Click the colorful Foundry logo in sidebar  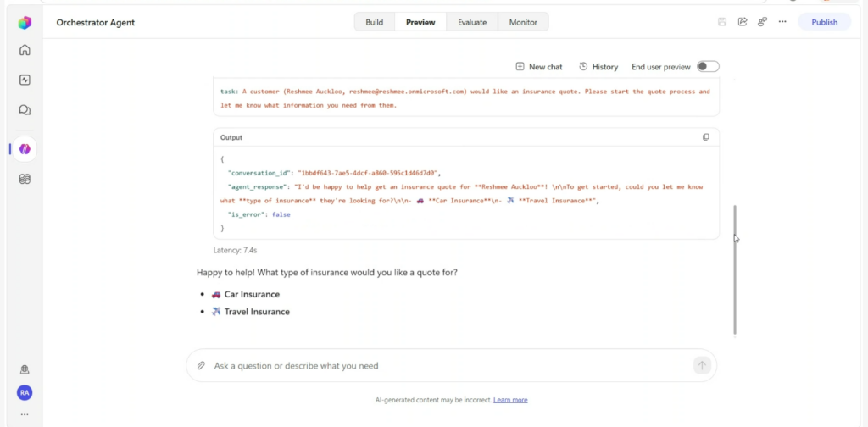pos(25,23)
